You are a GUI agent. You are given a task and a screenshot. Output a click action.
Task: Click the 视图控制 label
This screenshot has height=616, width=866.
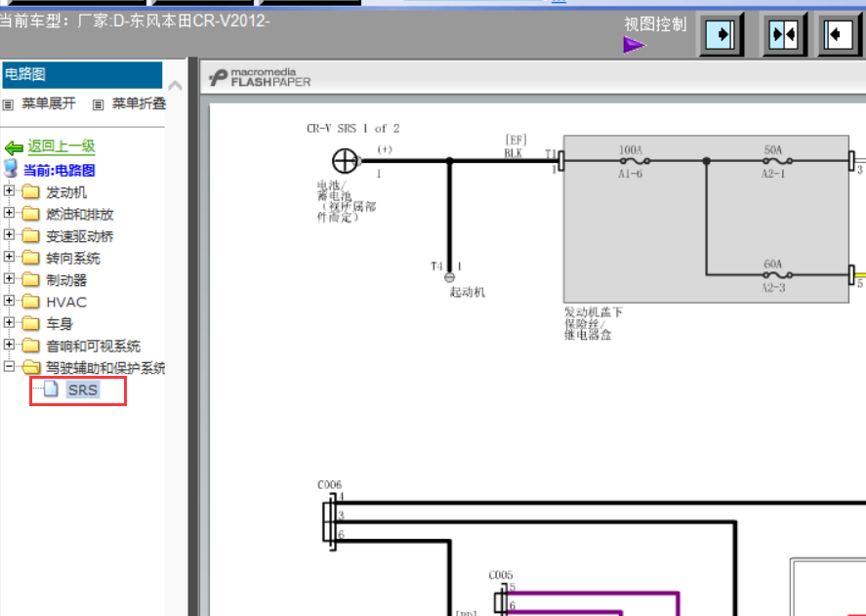pos(655,24)
